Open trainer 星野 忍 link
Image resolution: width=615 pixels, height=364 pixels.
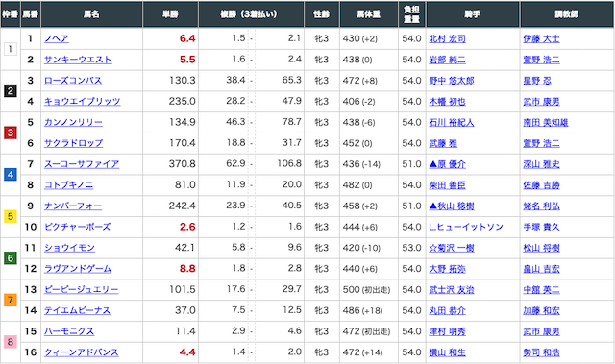(537, 81)
